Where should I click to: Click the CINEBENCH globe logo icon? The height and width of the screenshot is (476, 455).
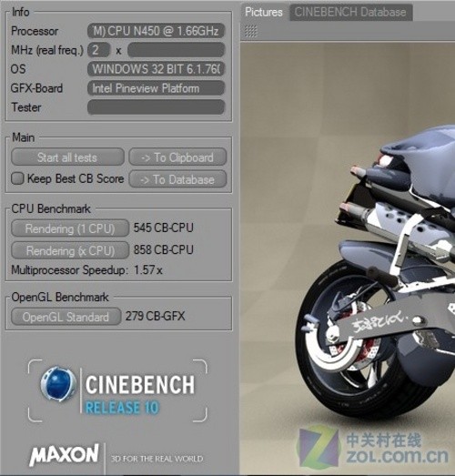[x=57, y=383]
